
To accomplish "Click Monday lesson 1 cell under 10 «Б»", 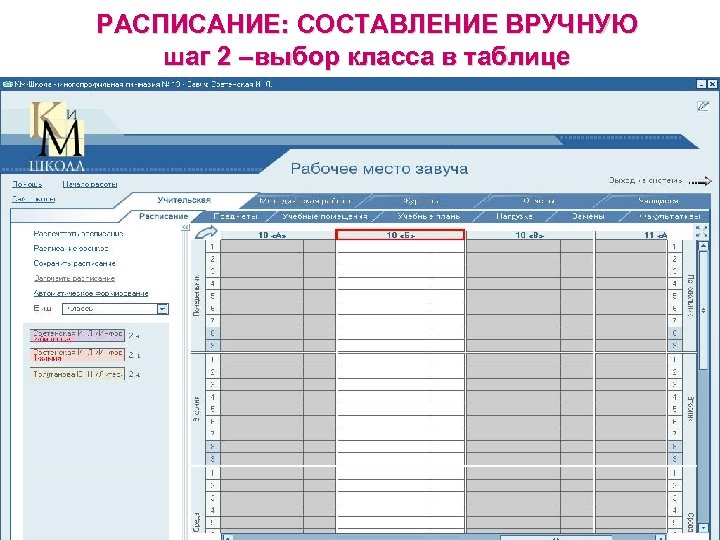I will pos(400,247).
